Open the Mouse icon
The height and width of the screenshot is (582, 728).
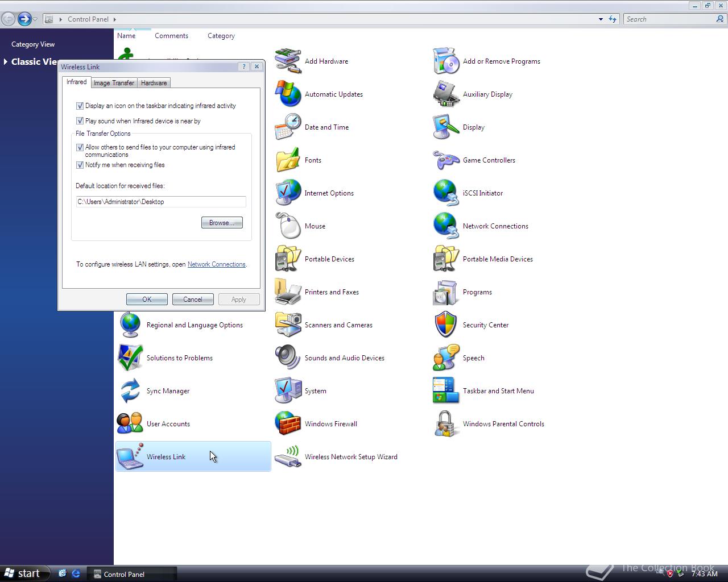point(288,226)
